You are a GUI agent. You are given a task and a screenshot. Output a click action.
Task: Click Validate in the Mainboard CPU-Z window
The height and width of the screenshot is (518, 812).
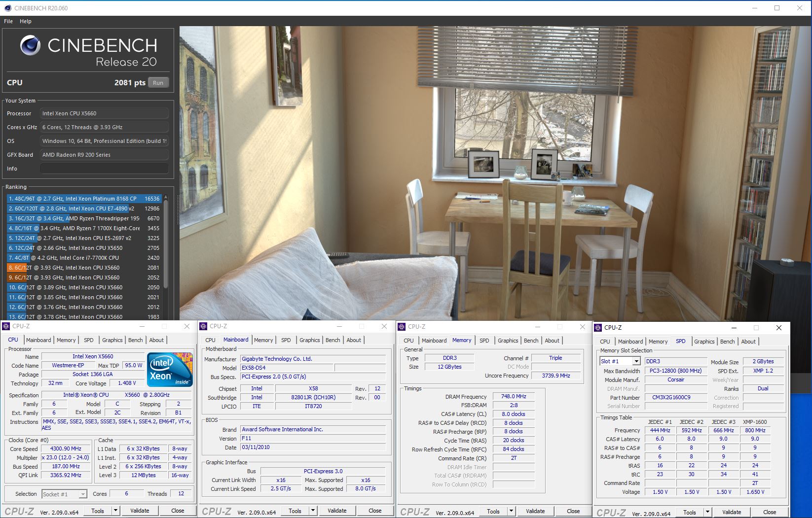(x=337, y=511)
